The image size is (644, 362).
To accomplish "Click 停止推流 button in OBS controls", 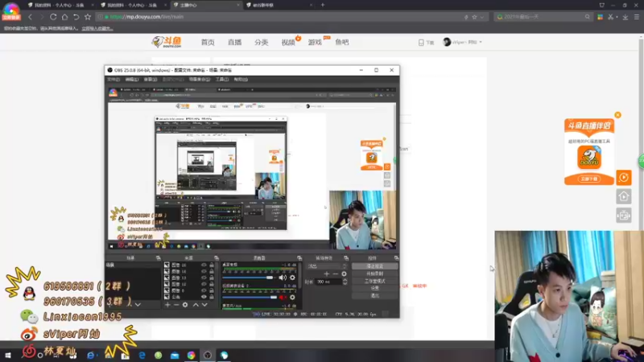I will coord(374,266).
